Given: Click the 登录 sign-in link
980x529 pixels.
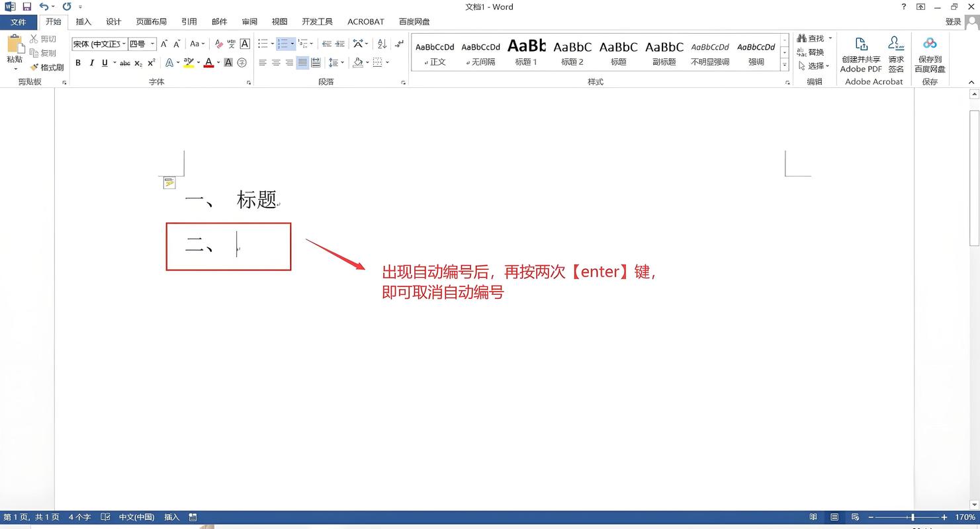Looking at the screenshot, I should (953, 22).
